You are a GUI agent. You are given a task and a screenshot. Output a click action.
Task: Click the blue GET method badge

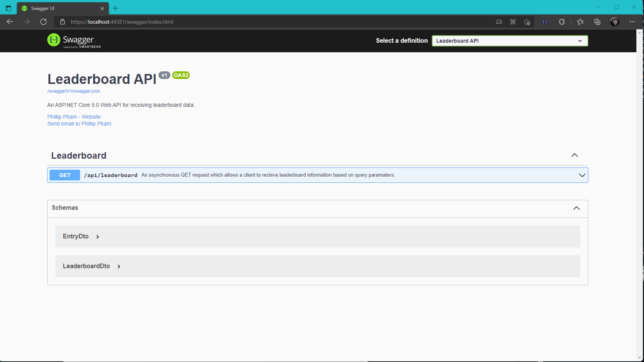click(65, 175)
